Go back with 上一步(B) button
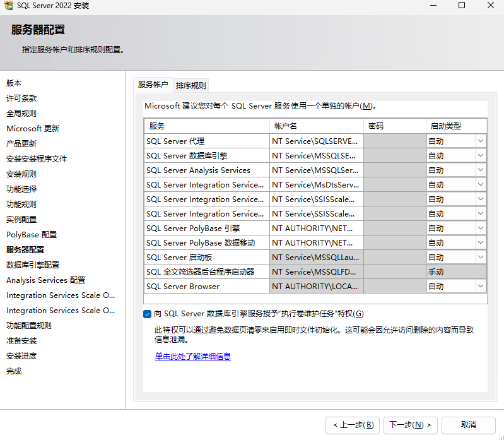Screen dimensions: 504x440 (353, 425)
